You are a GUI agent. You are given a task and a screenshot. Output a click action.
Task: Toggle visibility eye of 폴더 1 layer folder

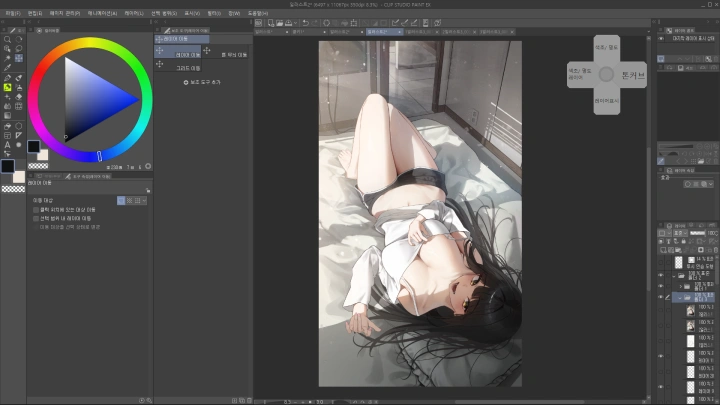click(661, 286)
